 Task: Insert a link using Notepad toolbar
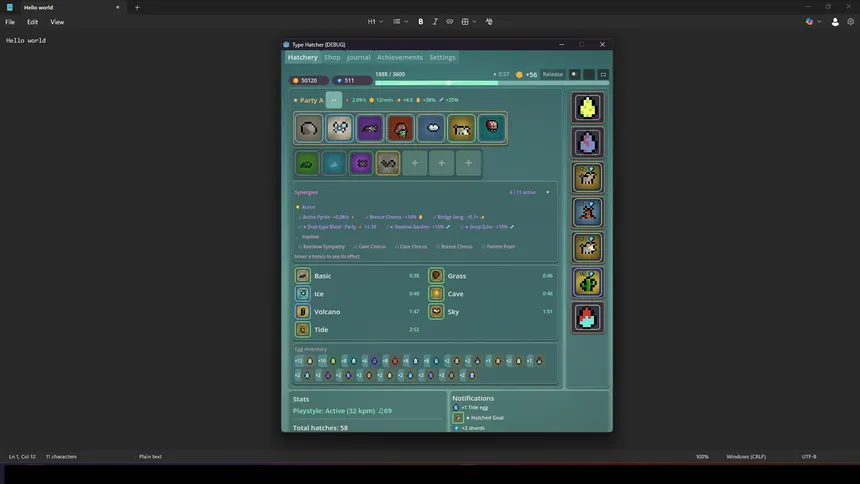coord(450,21)
